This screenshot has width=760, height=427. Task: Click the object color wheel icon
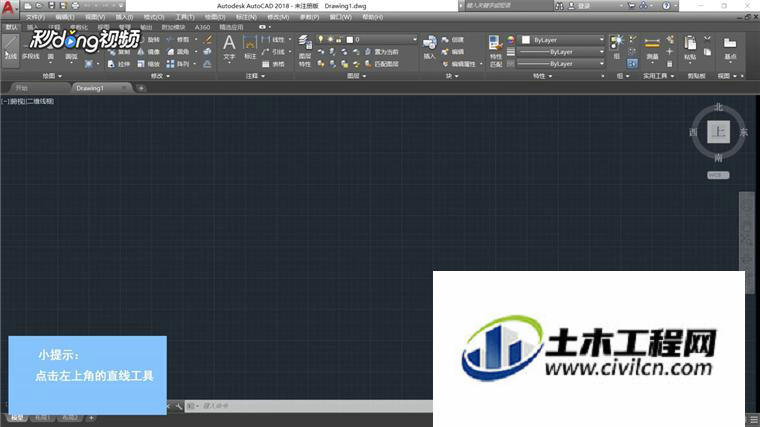511,40
